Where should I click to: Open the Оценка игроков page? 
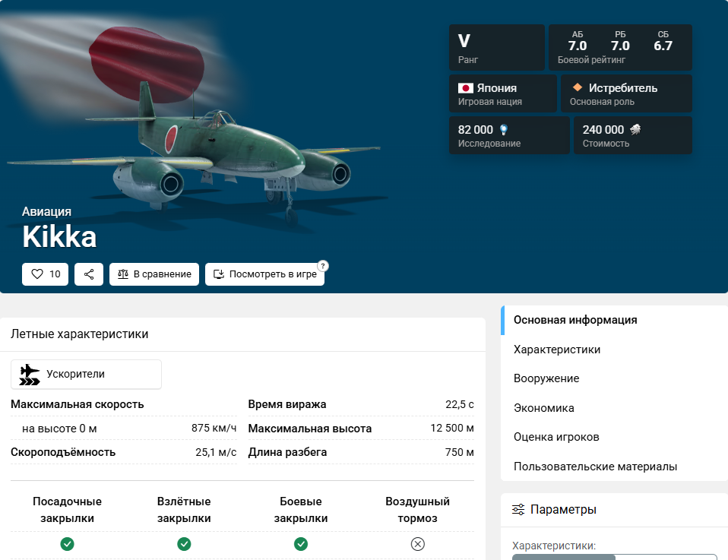[556, 437]
